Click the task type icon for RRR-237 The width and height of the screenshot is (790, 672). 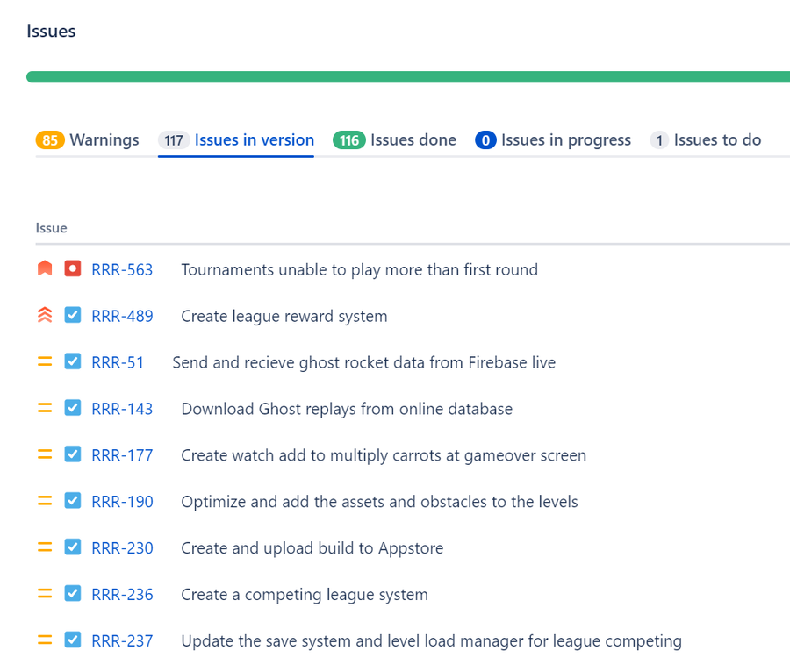[73, 640]
